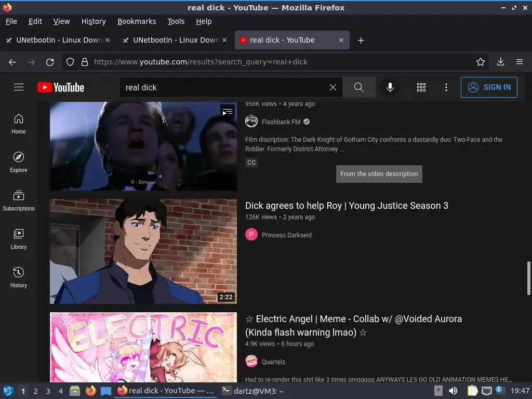Click inside the YouTube search field
The height and width of the screenshot is (399, 532).
[224, 87]
